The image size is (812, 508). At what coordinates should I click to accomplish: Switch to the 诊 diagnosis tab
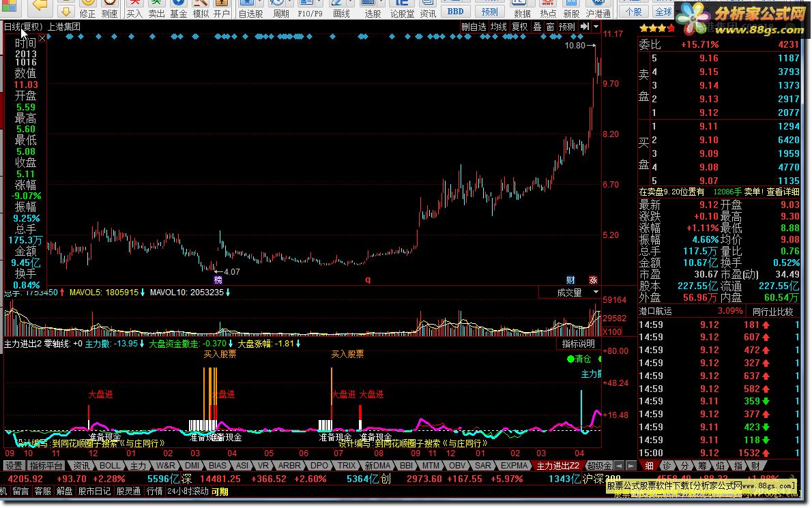click(x=667, y=466)
